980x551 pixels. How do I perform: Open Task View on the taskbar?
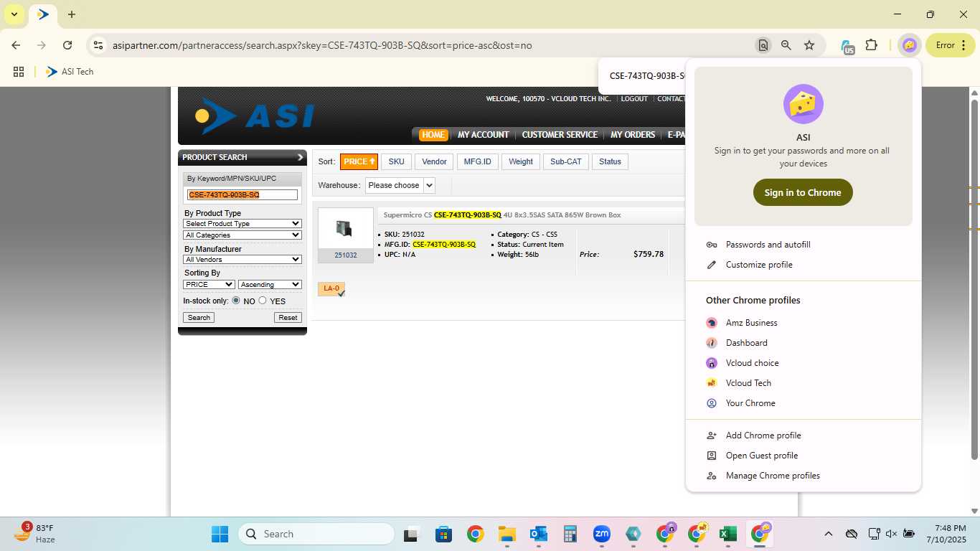pos(410,534)
